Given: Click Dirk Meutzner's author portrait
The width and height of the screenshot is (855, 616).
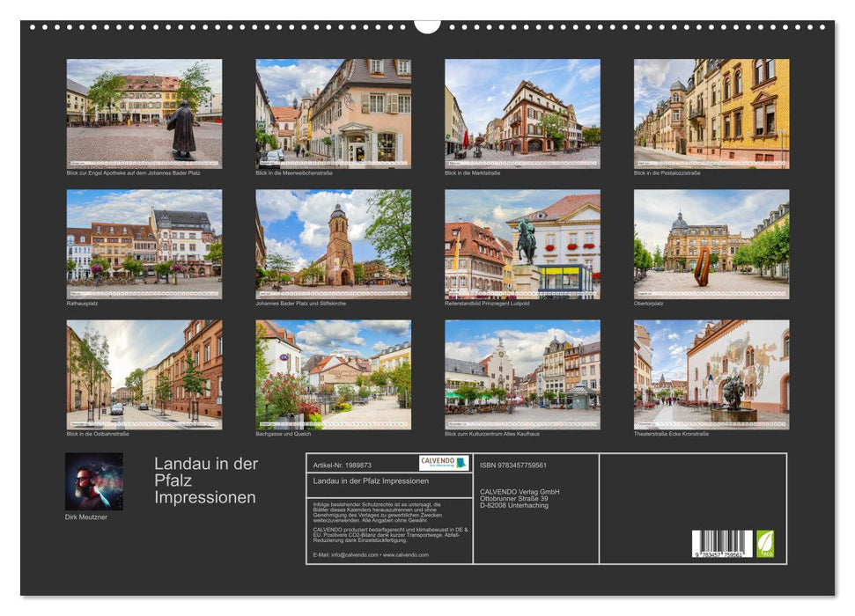Looking at the screenshot, I should click(x=94, y=481).
